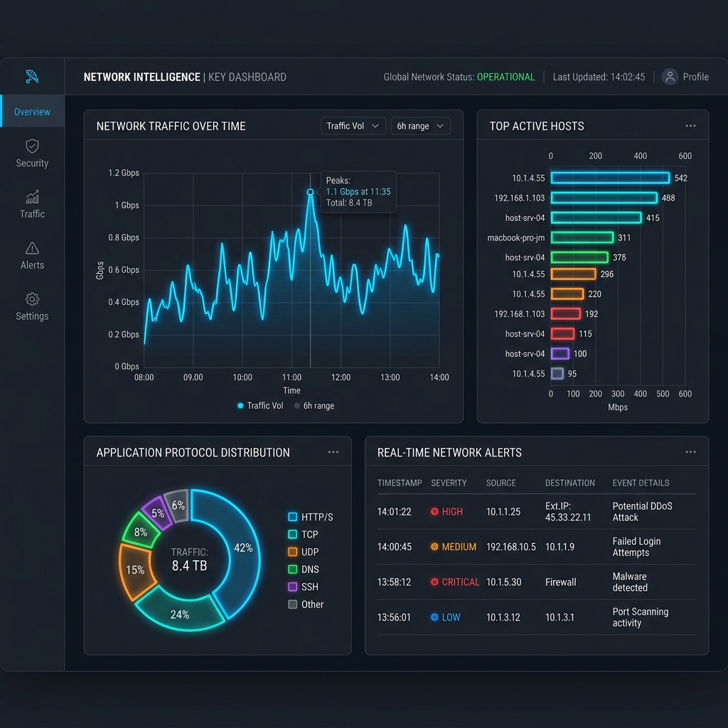The height and width of the screenshot is (728, 728).
Task: Select Potential DDoS Attack event
Action: pos(642,512)
